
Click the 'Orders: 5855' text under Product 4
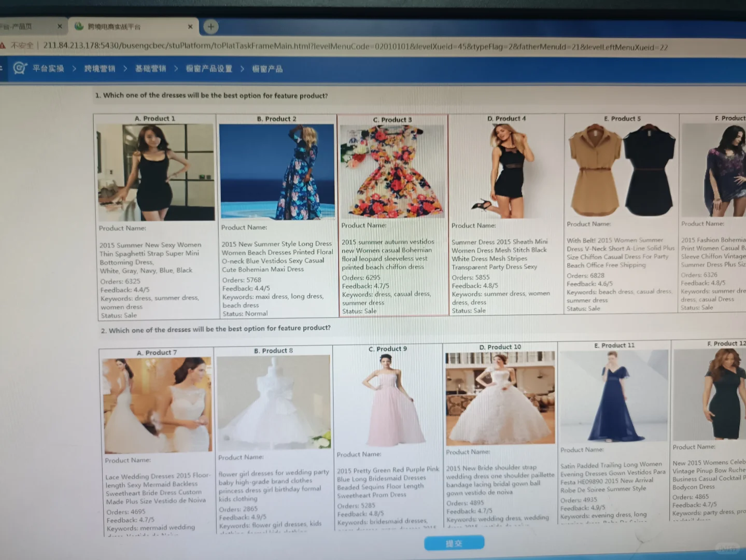pyautogui.click(x=471, y=277)
